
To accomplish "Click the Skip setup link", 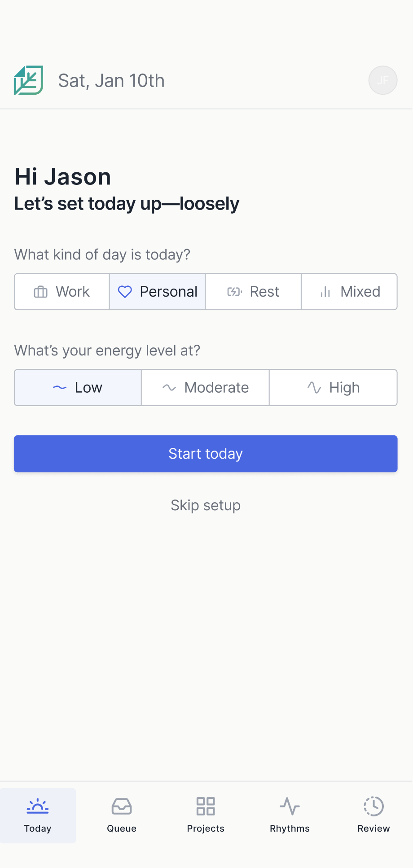I will (206, 505).
